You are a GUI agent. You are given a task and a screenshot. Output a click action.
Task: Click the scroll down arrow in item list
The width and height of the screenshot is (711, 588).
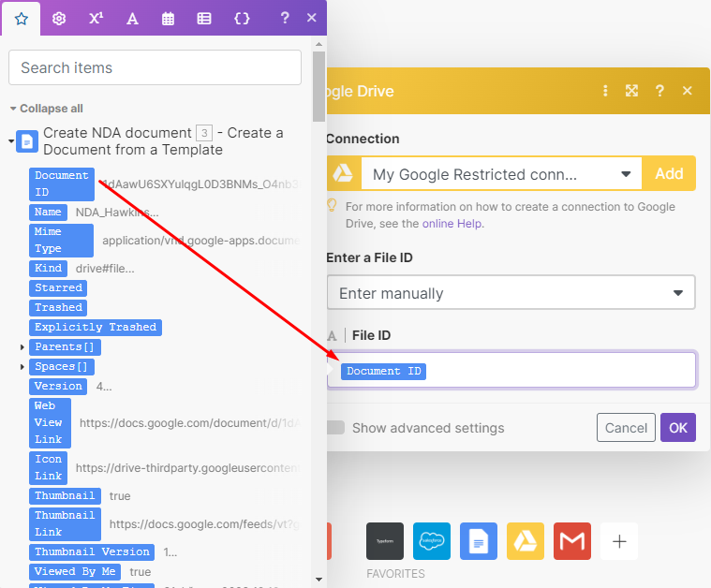coord(318,580)
